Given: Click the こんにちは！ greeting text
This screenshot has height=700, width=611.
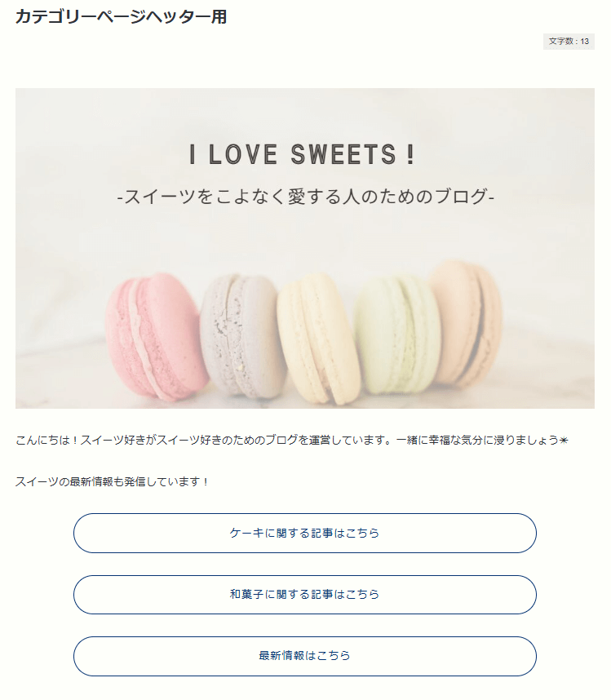Looking at the screenshot, I should click(47, 441).
